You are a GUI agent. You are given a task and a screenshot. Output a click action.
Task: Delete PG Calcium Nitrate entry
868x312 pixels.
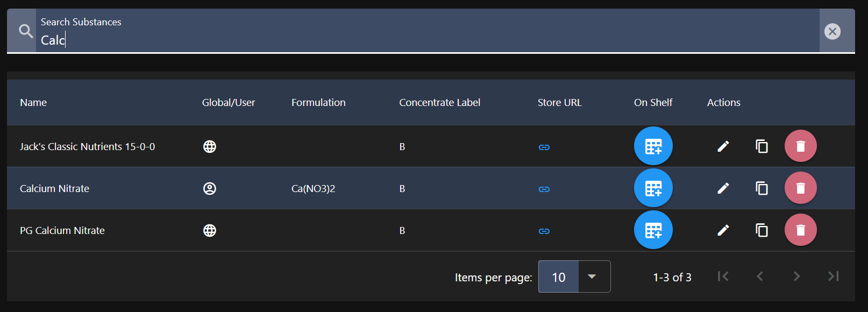click(x=800, y=230)
